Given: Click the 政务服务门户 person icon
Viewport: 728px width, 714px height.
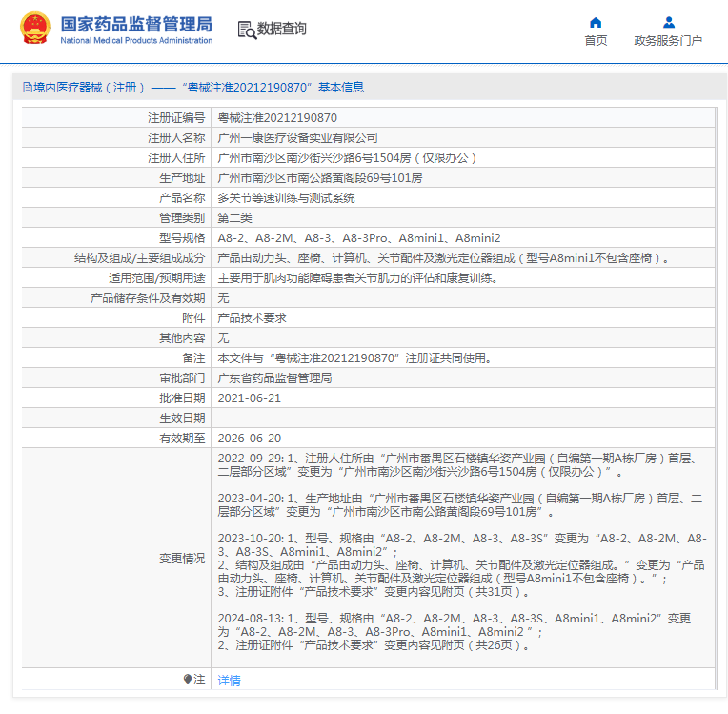Looking at the screenshot, I should point(669,22).
